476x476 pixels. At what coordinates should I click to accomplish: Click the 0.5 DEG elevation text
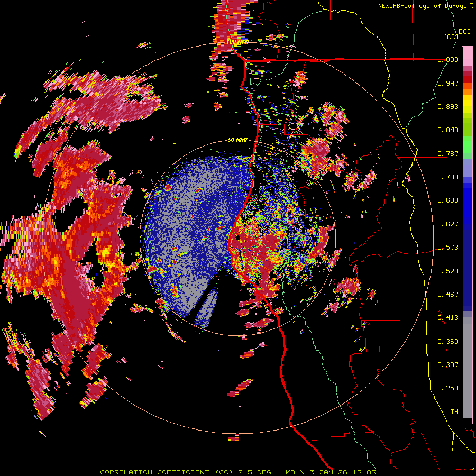(255, 472)
